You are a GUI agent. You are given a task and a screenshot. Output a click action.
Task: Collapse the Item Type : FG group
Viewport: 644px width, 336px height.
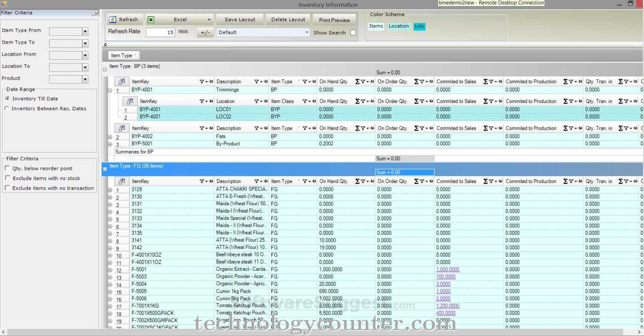pyautogui.click(x=105, y=169)
